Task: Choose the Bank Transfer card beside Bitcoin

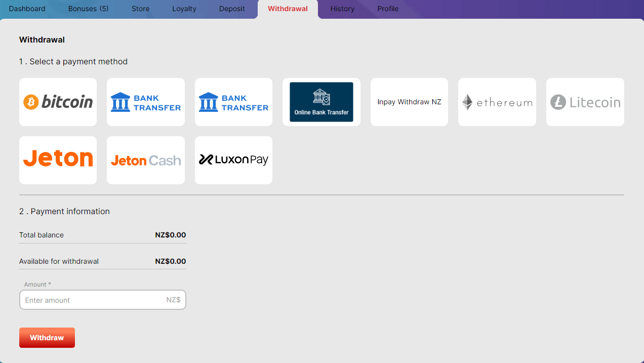Action: click(146, 102)
